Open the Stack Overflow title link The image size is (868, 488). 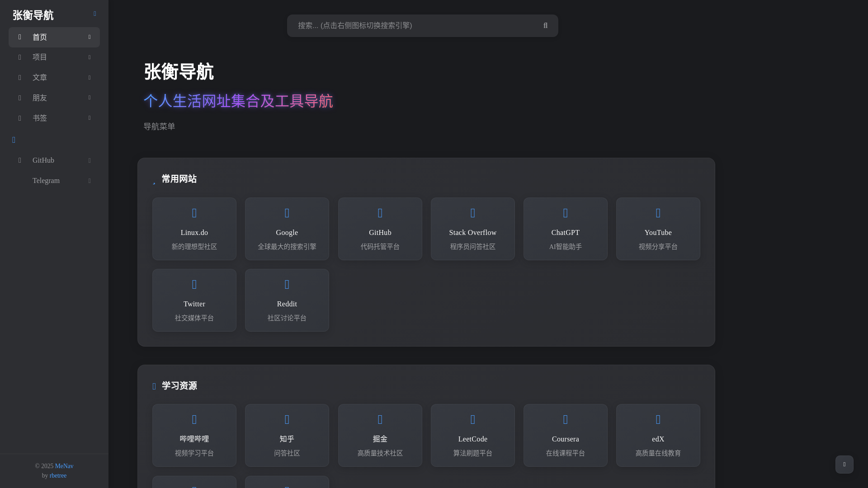[x=473, y=232]
